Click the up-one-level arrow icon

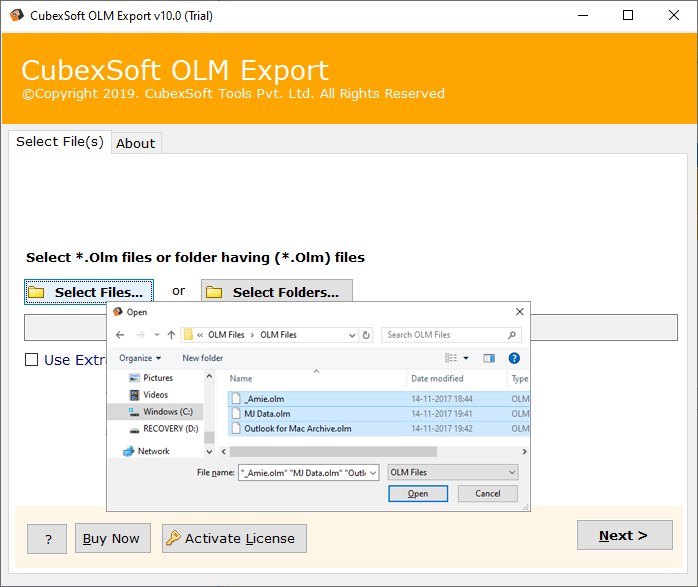click(171, 335)
